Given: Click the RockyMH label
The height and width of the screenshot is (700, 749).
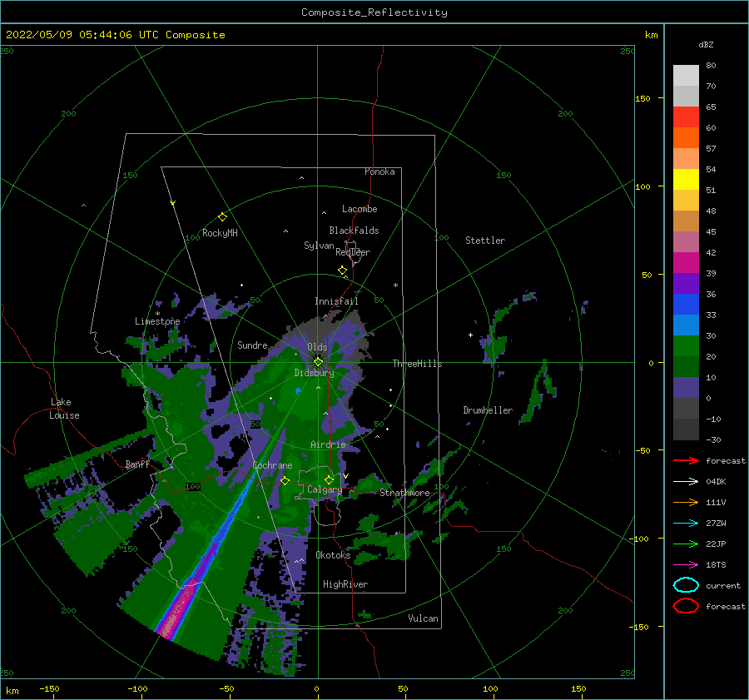Looking at the screenshot, I should (220, 233).
